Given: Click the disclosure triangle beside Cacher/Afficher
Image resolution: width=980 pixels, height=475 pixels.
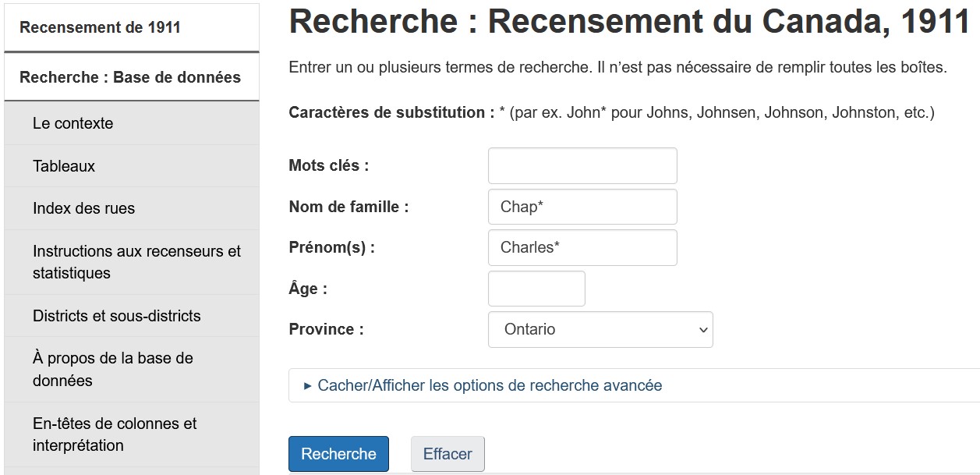Looking at the screenshot, I should [x=307, y=385].
